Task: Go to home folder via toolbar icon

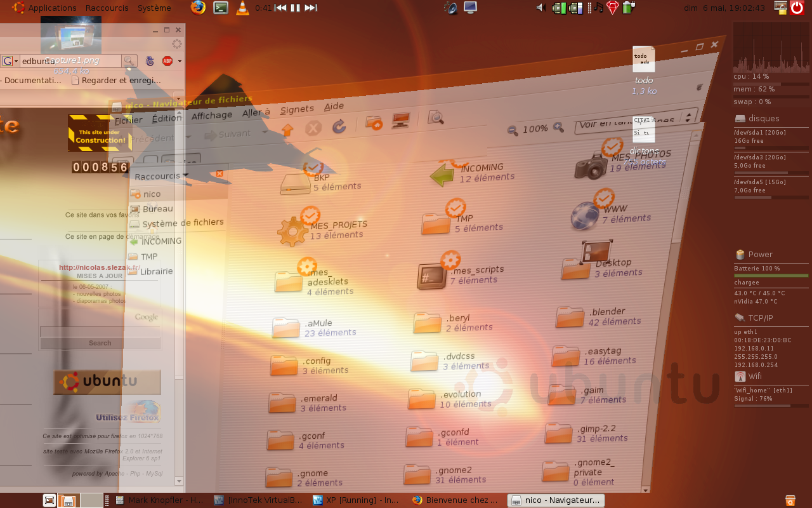Action: pyautogui.click(x=374, y=123)
